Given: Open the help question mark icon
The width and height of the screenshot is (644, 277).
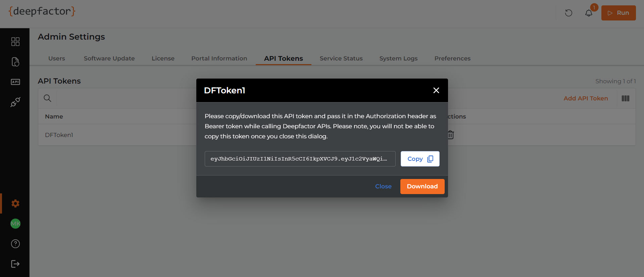Looking at the screenshot, I should click(x=15, y=244).
